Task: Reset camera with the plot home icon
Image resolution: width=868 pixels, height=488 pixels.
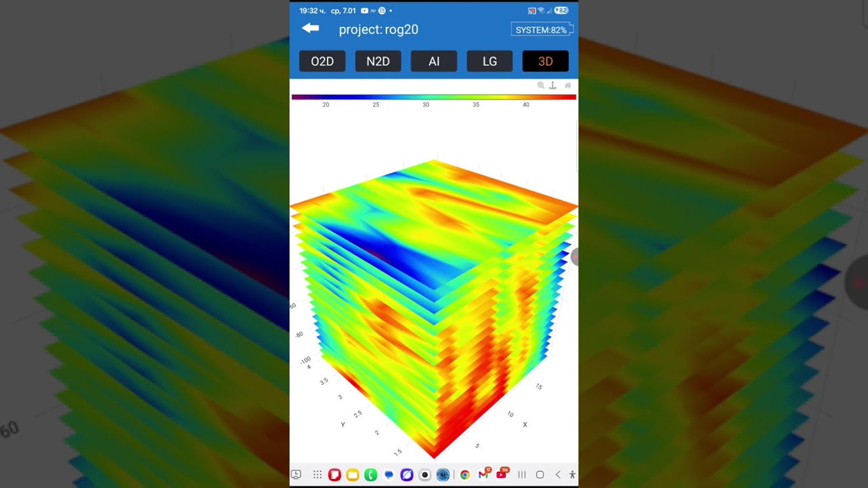Action: pyautogui.click(x=568, y=85)
